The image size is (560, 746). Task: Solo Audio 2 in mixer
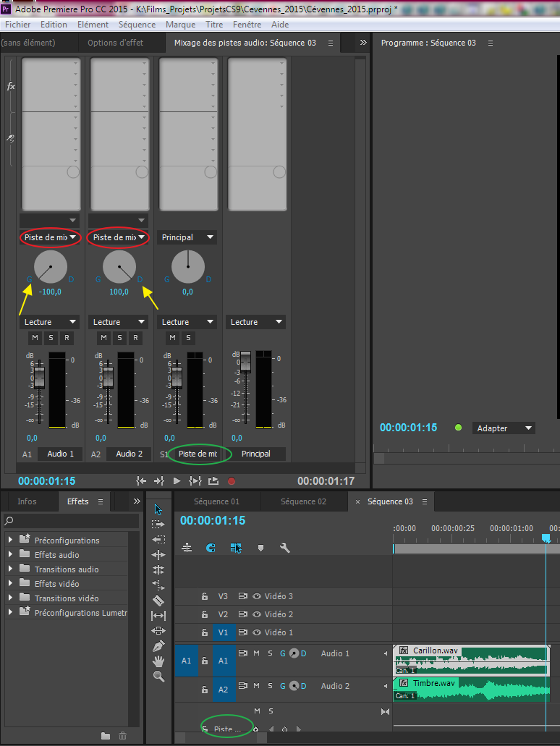click(119, 338)
